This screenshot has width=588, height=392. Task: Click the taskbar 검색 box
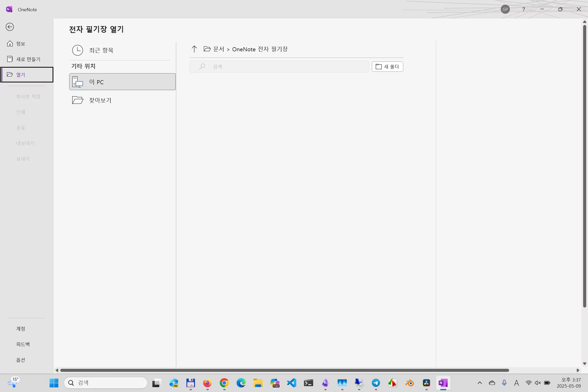[x=106, y=383]
